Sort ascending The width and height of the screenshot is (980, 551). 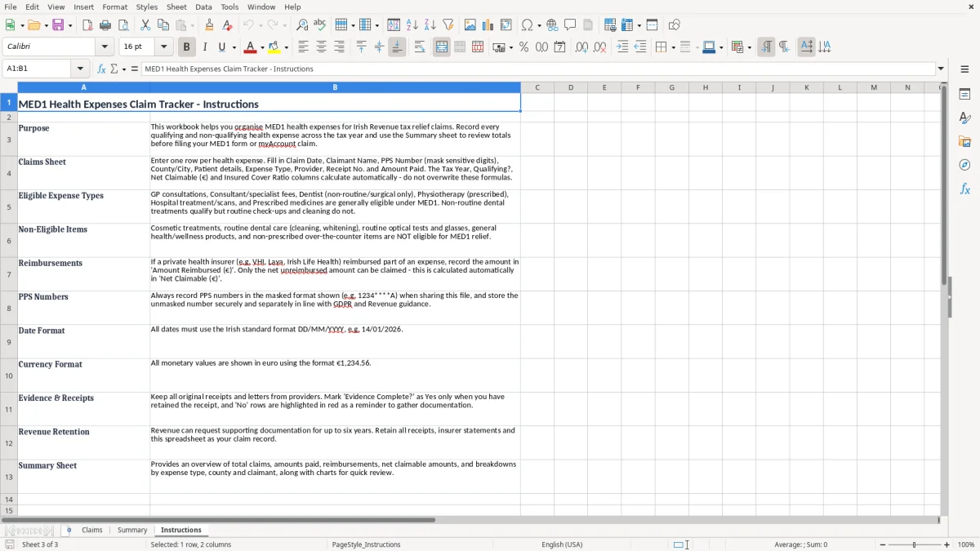point(412,25)
